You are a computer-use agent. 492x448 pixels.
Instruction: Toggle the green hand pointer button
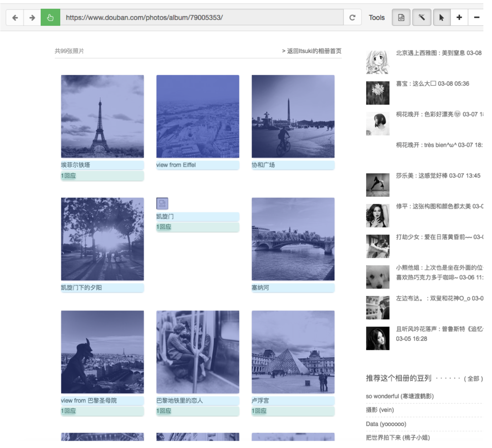50,18
